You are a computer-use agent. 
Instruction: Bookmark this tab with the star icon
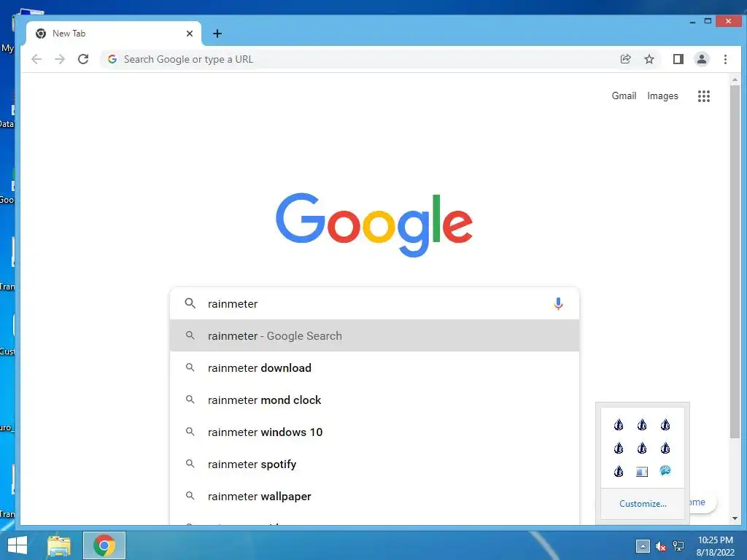[x=649, y=59]
